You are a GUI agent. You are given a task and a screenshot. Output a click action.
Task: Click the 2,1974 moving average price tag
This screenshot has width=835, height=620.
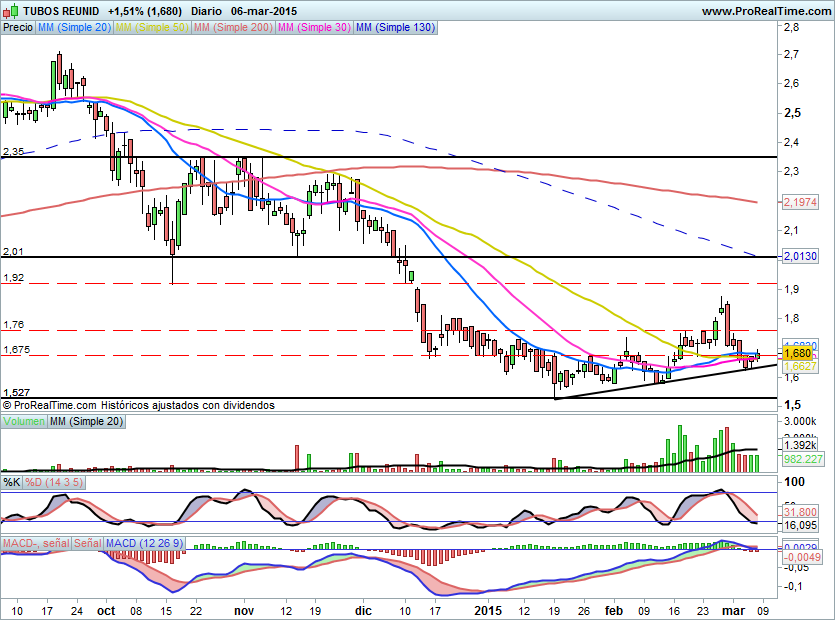799,203
